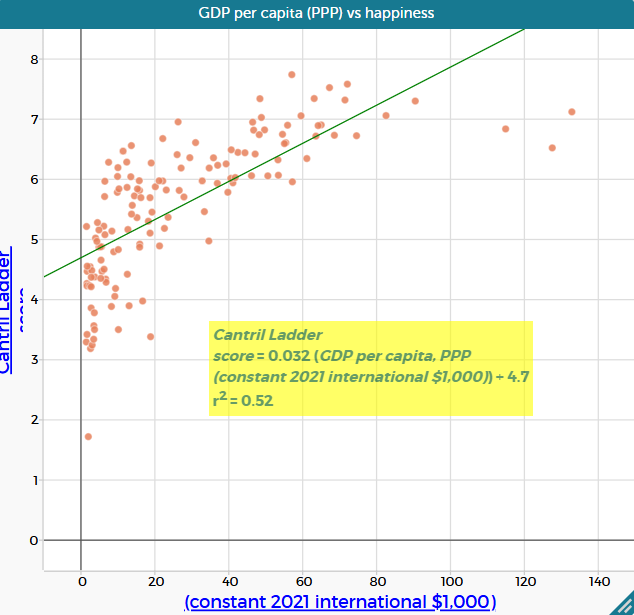The image size is (634, 615).
Task: Click the '60' x-axis tick label
Action: pos(302,581)
